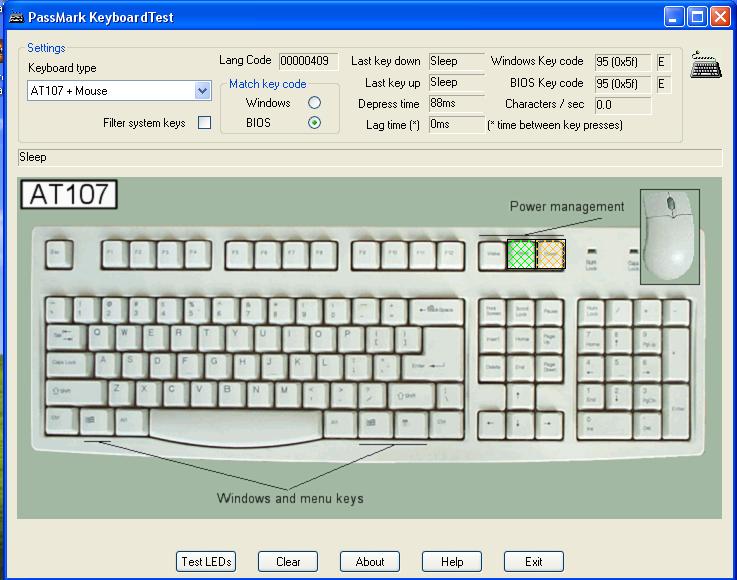Screen dimensions: 737x580
Task: Click the green hatched Sleep key
Action: pos(521,254)
